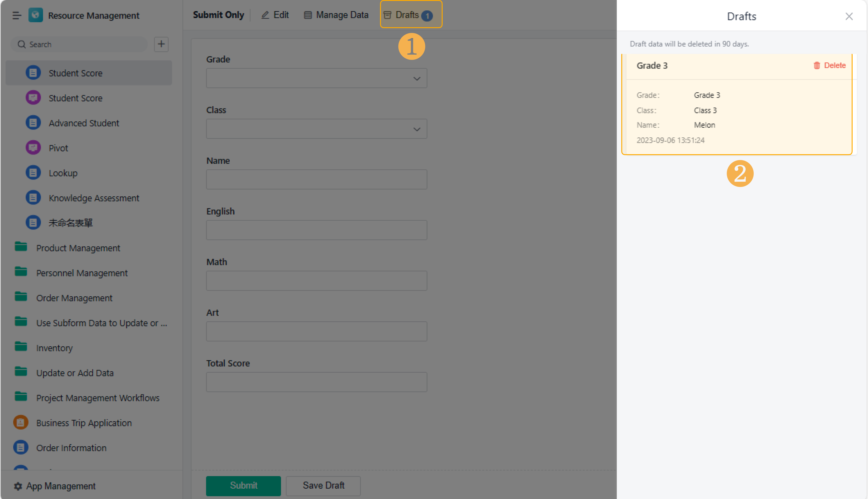The image size is (868, 499).
Task: Open App Management gear icon
Action: 18,486
